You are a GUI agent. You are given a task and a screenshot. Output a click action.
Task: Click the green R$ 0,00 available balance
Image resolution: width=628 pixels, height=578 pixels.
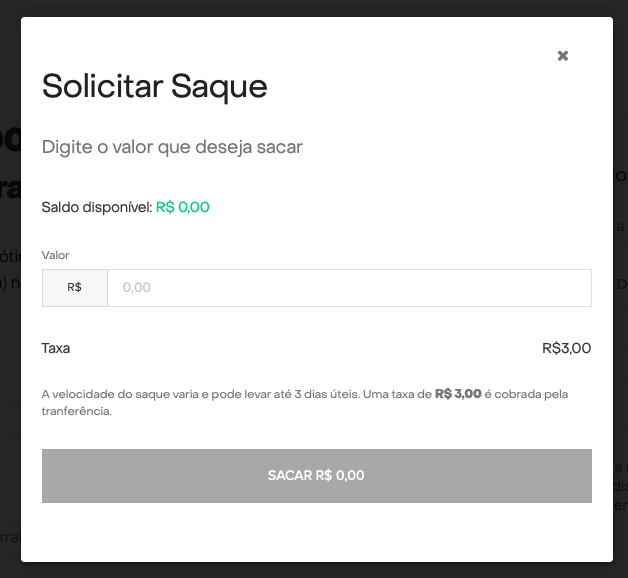tap(183, 207)
